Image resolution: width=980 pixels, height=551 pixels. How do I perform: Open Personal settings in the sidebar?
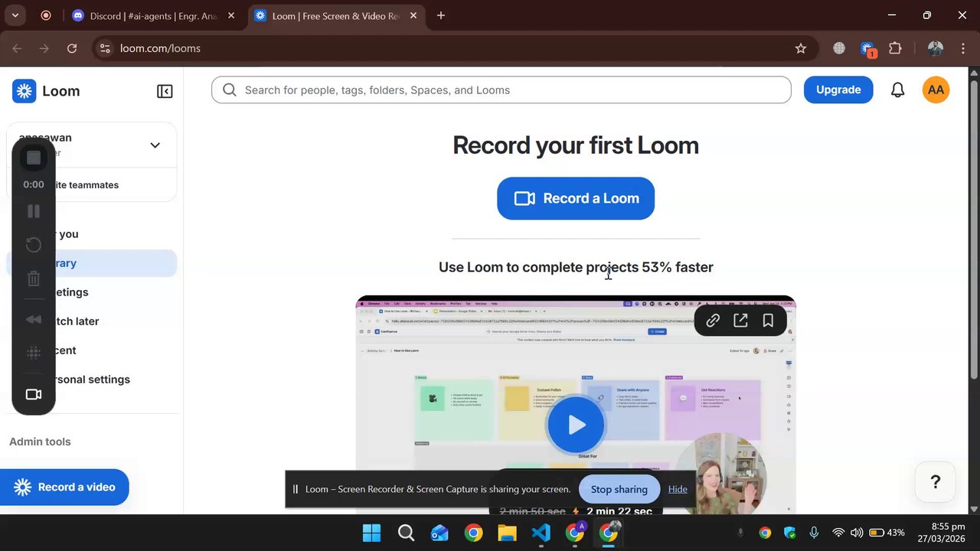91,380
